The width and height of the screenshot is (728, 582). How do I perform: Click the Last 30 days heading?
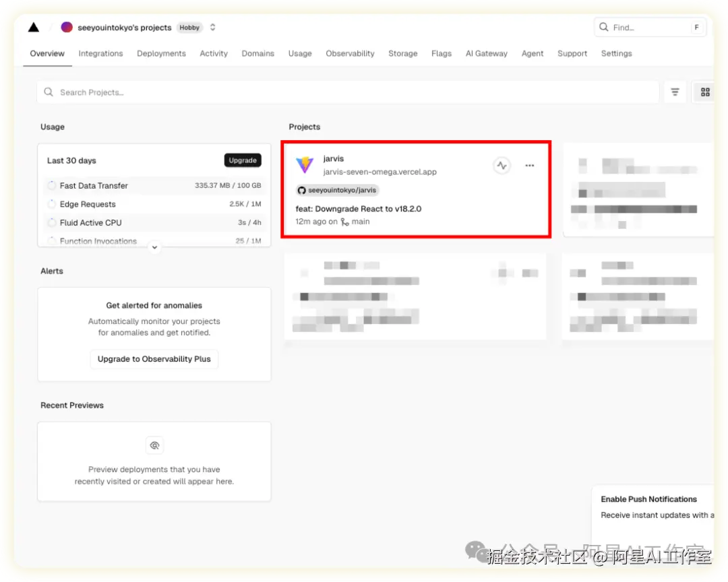click(71, 160)
